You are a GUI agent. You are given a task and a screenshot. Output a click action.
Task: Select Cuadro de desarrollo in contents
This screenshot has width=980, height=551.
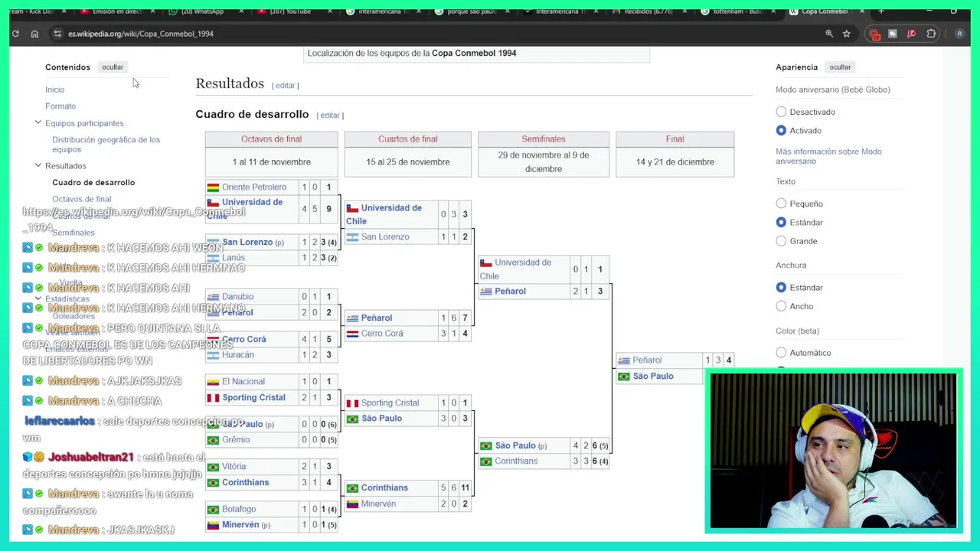pyautogui.click(x=93, y=183)
